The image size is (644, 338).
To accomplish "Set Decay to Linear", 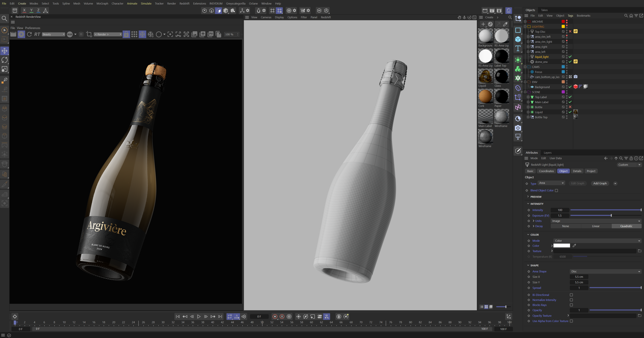I will coord(596,226).
